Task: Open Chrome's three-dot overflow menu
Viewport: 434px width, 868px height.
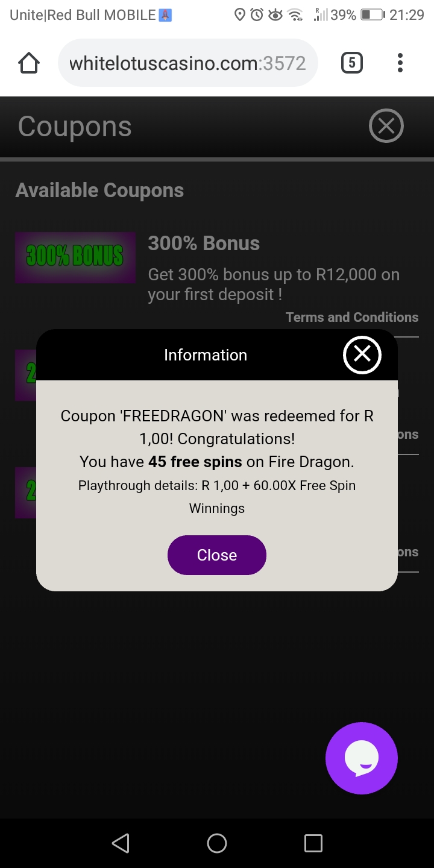Action: [400, 63]
